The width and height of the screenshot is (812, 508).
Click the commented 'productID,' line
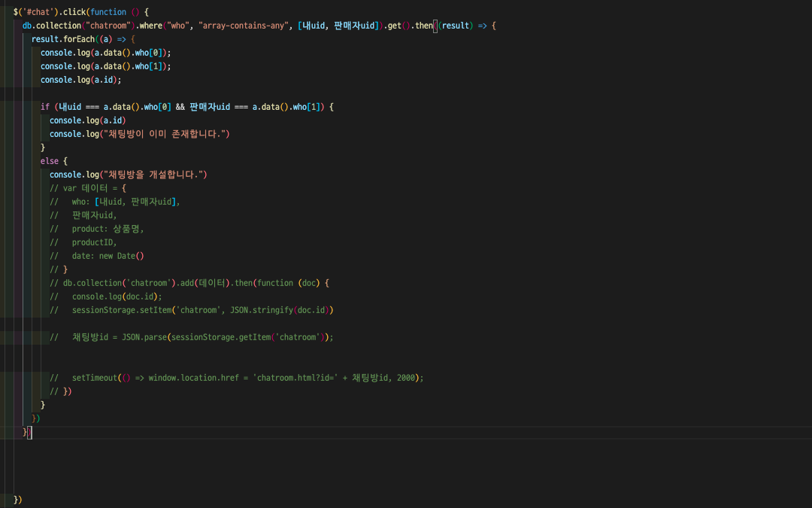tap(95, 242)
